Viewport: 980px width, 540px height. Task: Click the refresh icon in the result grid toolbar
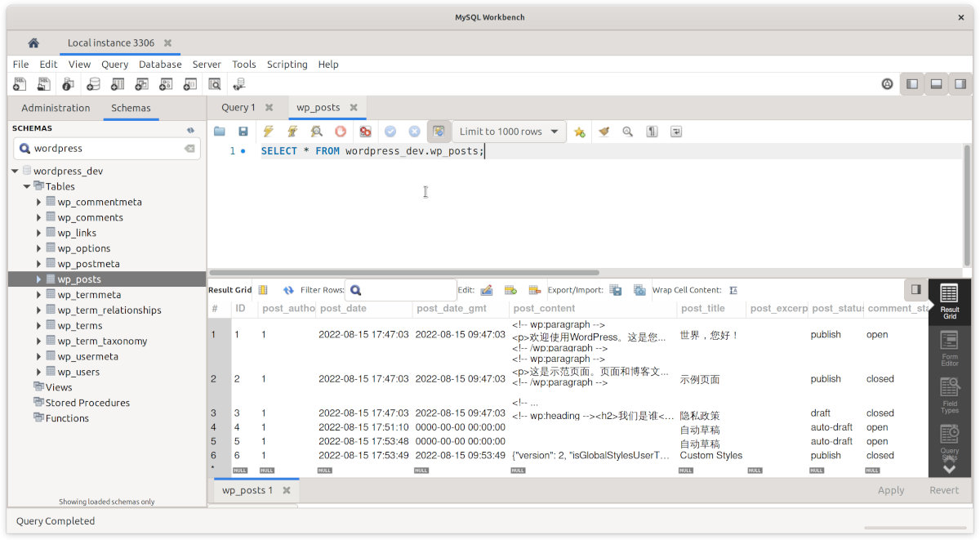(287, 290)
